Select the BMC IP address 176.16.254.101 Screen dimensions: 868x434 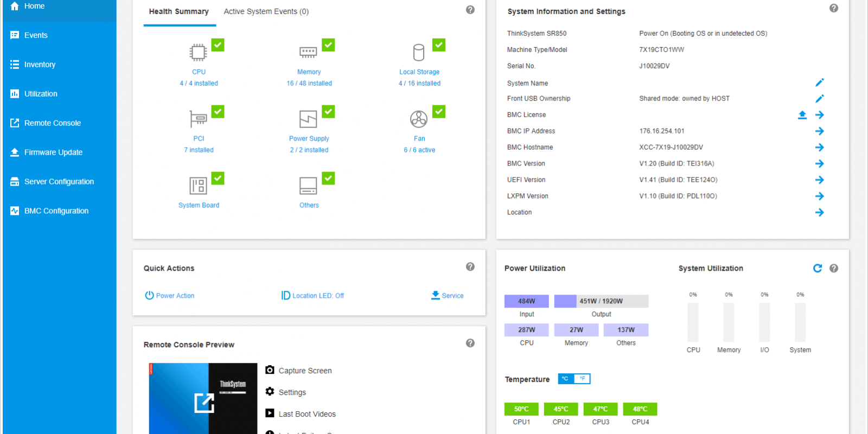click(x=662, y=131)
